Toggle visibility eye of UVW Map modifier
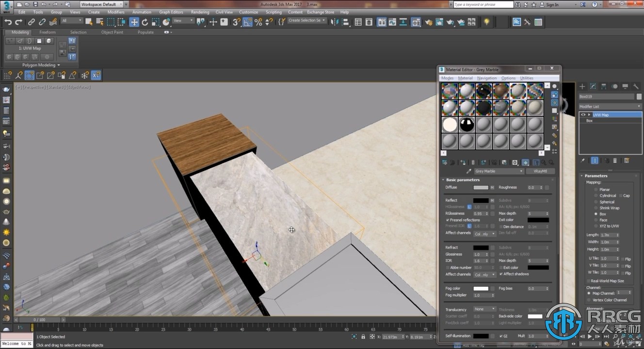Image resolution: width=644 pixels, height=349 pixels. point(583,115)
